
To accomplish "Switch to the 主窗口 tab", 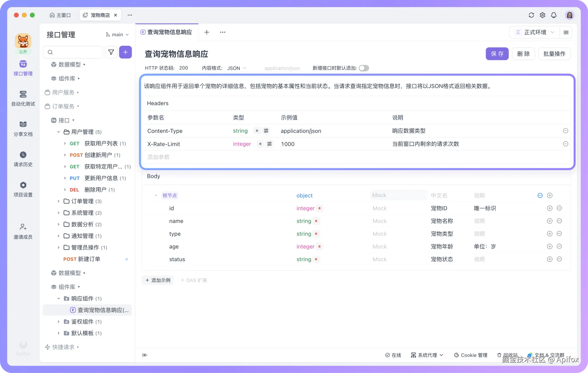I will [60, 15].
